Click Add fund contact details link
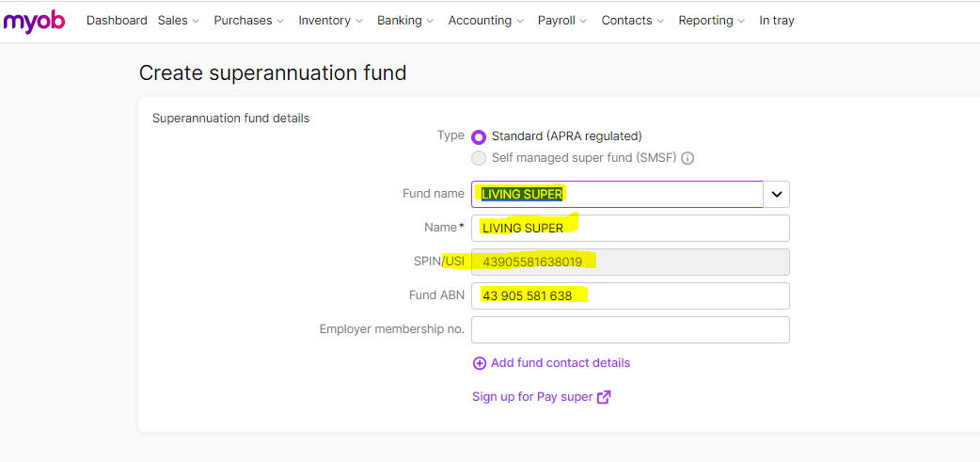 point(561,363)
